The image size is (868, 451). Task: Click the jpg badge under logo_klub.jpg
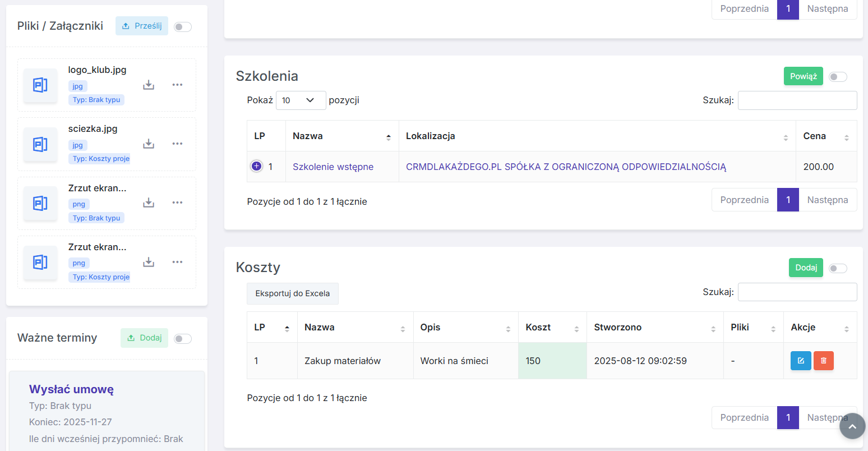77,86
